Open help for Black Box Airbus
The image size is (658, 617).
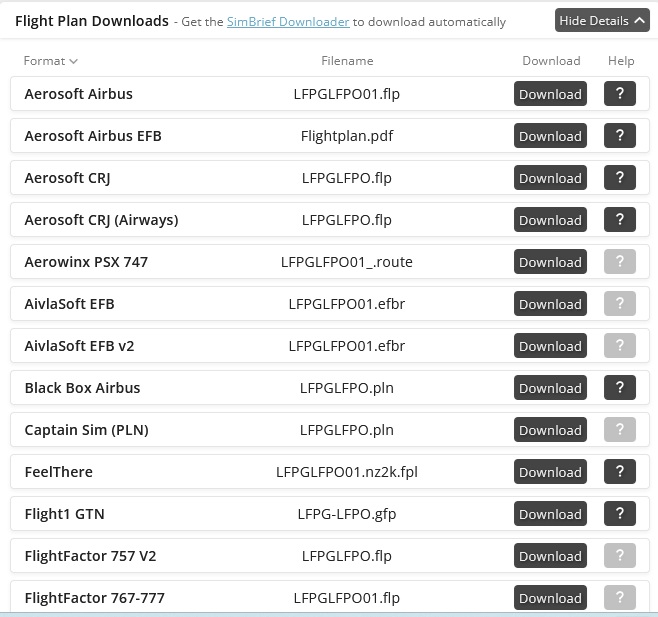coord(620,388)
